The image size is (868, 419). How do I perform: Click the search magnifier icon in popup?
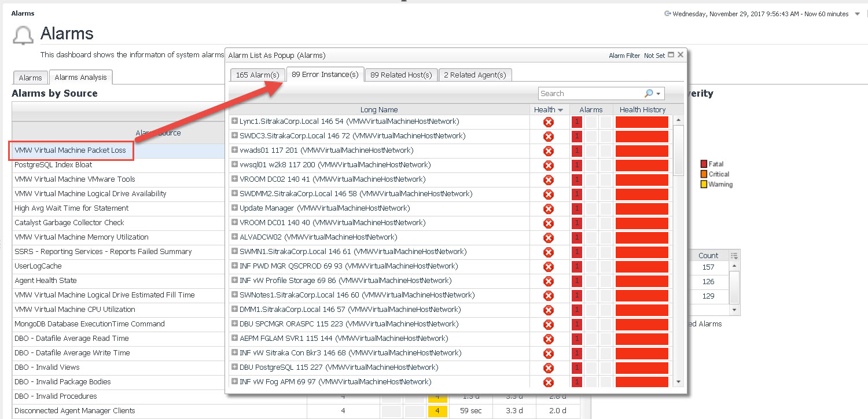(x=648, y=94)
